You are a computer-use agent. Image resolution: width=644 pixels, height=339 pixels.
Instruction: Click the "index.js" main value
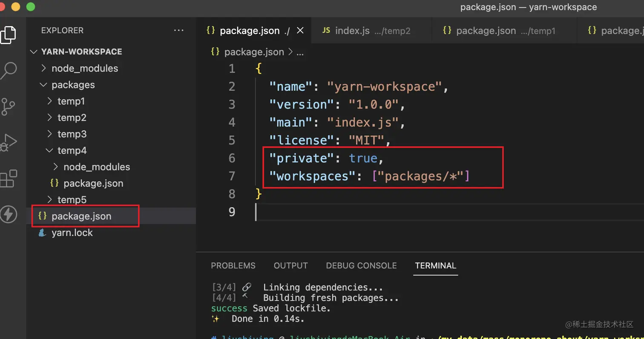pyautogui.click(x=362, y=122)
